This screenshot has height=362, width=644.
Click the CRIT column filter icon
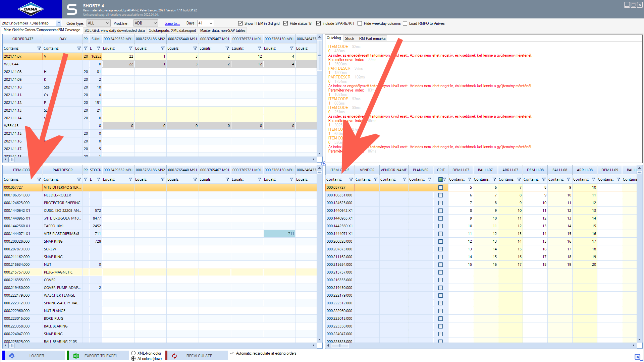click(x=445, y=179)
